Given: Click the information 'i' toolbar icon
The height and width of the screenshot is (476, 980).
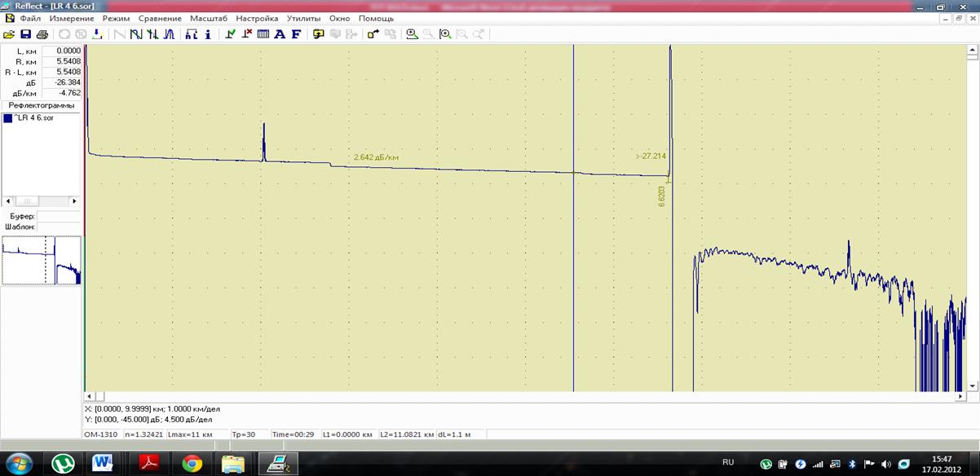Looking at the screenshot, I should click(x=208, y=34).
